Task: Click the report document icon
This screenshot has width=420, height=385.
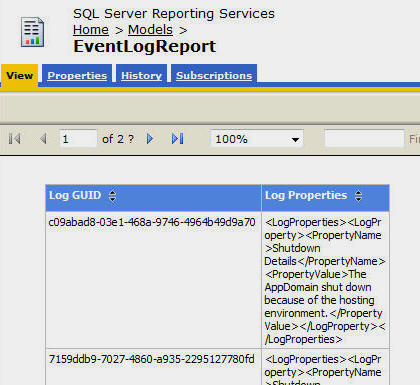Action: [32, 32]
